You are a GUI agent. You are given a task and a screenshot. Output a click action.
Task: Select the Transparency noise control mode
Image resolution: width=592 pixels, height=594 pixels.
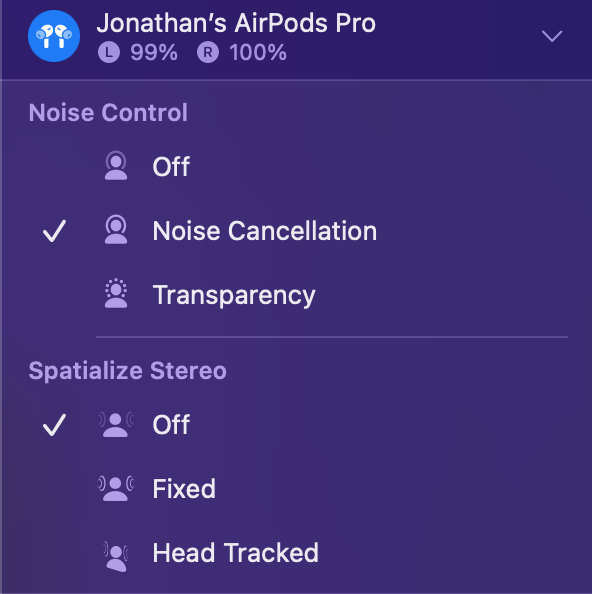[296, 294]
